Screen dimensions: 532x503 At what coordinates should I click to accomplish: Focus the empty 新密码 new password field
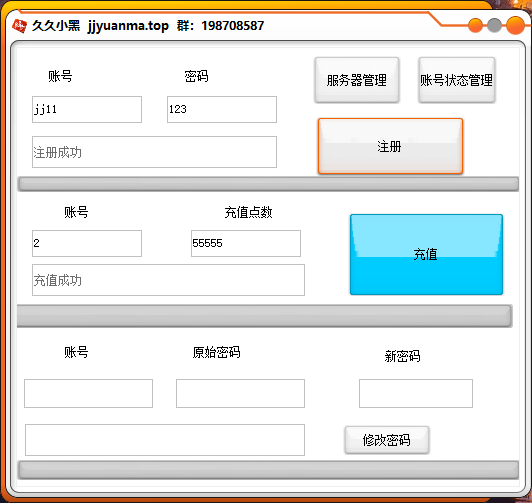click(416, 393)
